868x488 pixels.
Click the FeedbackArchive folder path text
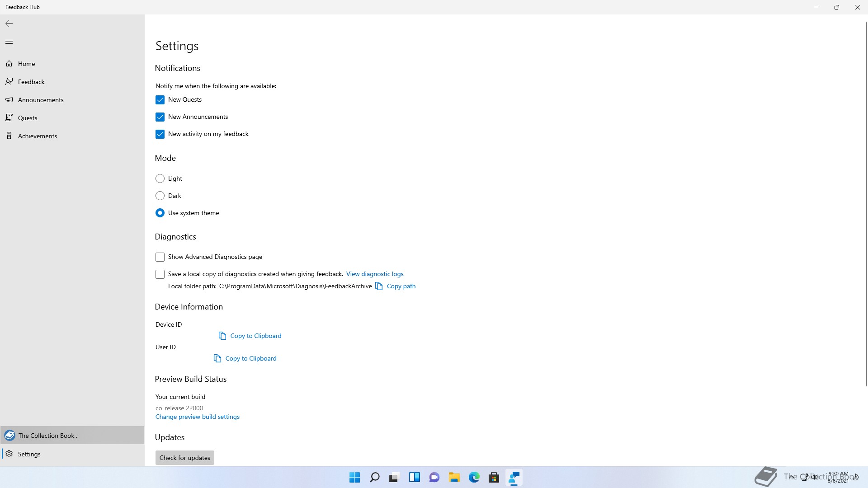click(296, 286)
